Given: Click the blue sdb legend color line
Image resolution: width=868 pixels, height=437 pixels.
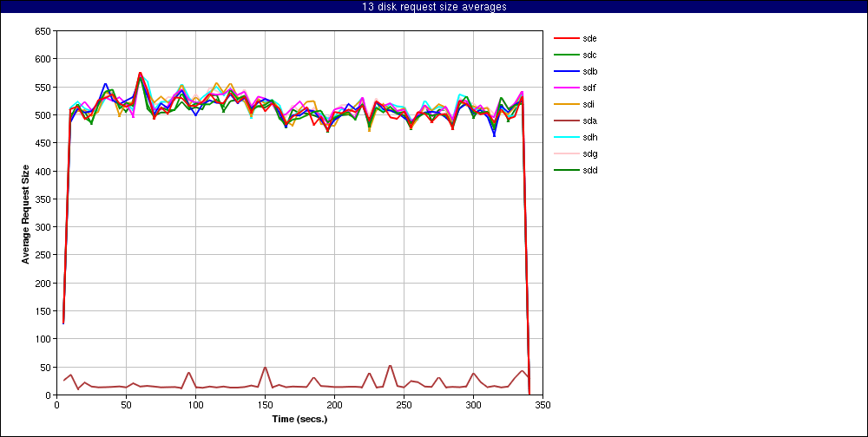Looking at the screenshot, I should click(566, 71).
